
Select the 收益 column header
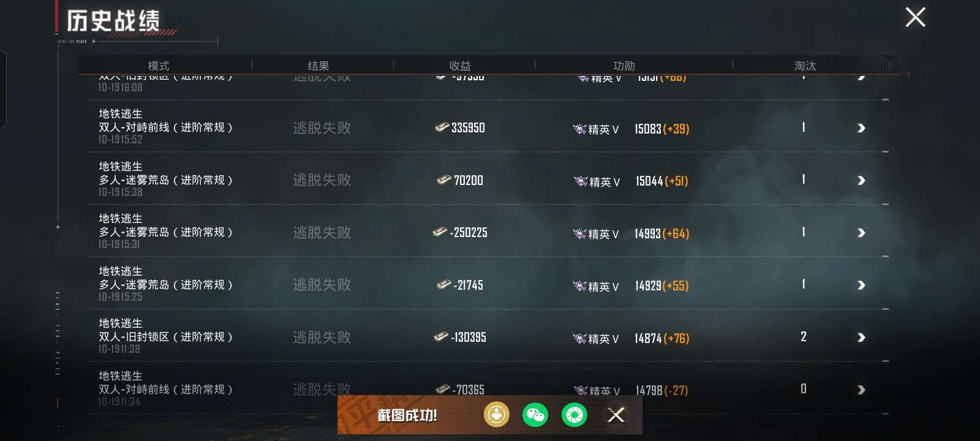coord(460,66)
